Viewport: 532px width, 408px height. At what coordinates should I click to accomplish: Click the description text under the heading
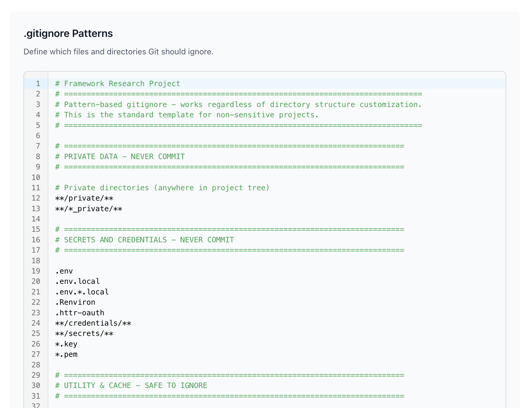click(118, 52)
